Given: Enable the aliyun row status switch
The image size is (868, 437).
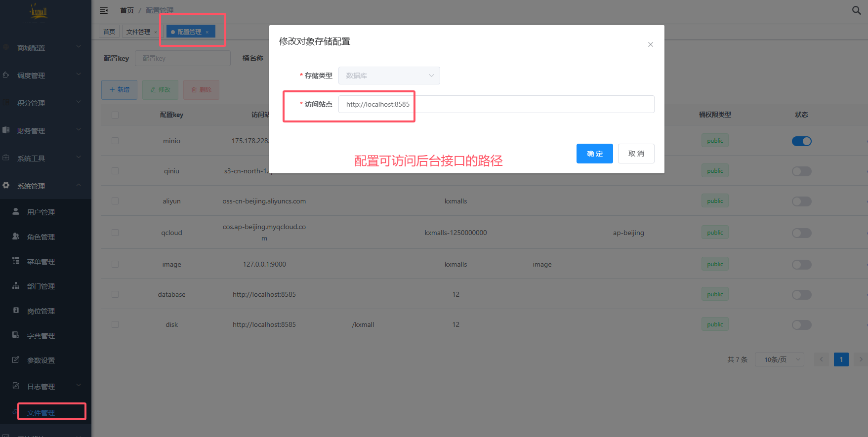Looking at the screenshot, I should pyautogui.click(x=801, y=201).
